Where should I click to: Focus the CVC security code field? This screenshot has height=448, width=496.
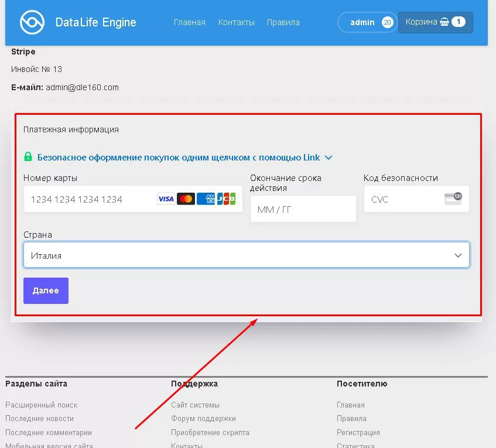point(416,199)
